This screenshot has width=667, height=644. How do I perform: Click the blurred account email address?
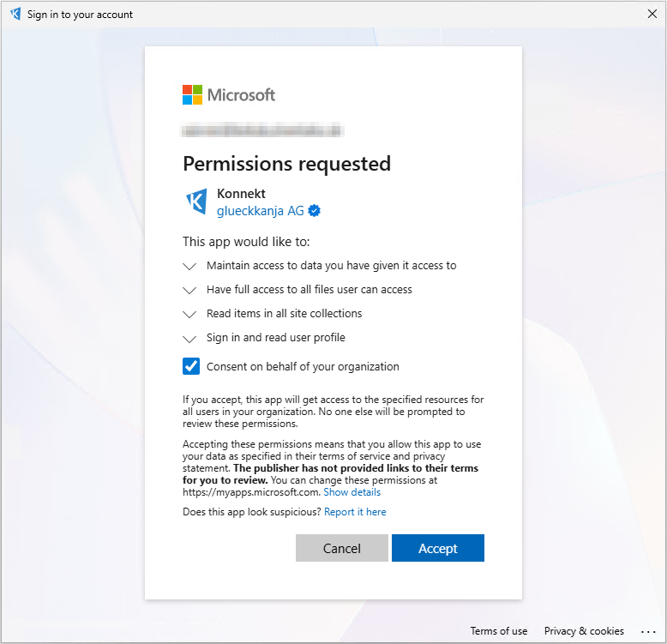[x=263, y=131]
